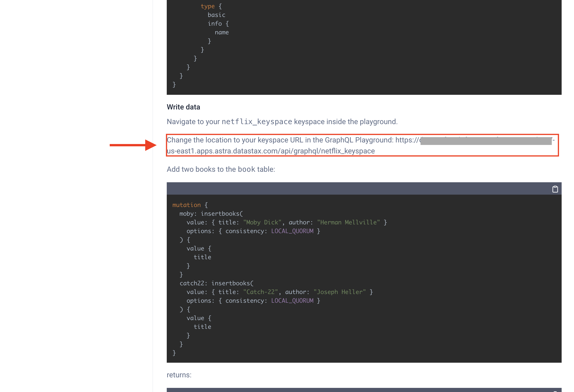Click the 'name' field in top code block
Image resolution: width=574 pixels, height=392 pixels.
tap(221, 32)
